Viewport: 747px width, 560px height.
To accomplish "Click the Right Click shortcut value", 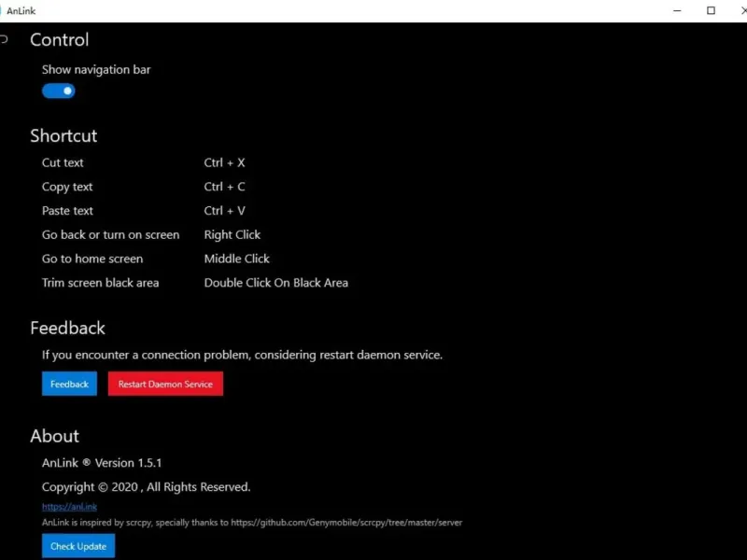I will click(x=233, y=235).
